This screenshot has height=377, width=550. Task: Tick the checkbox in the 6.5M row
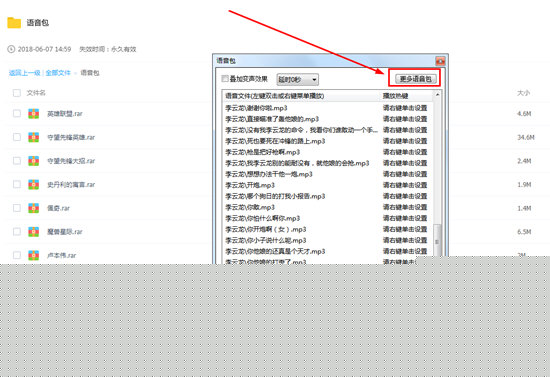16,231
